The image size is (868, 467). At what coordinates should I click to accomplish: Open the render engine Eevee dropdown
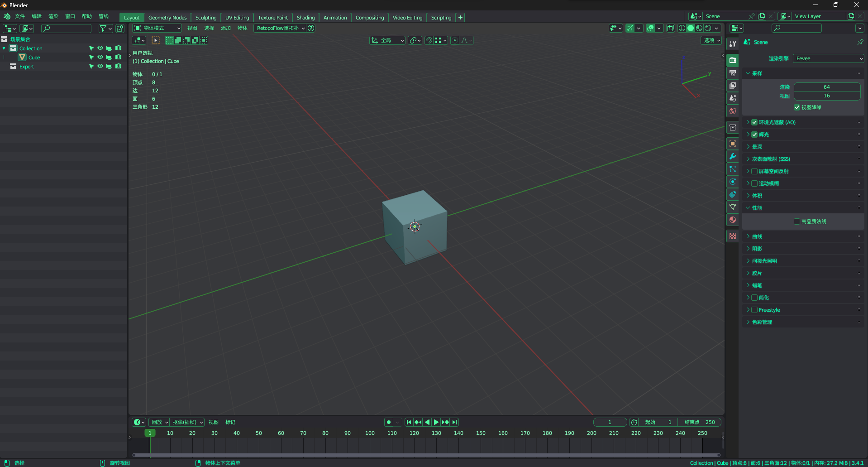[829, 58]
